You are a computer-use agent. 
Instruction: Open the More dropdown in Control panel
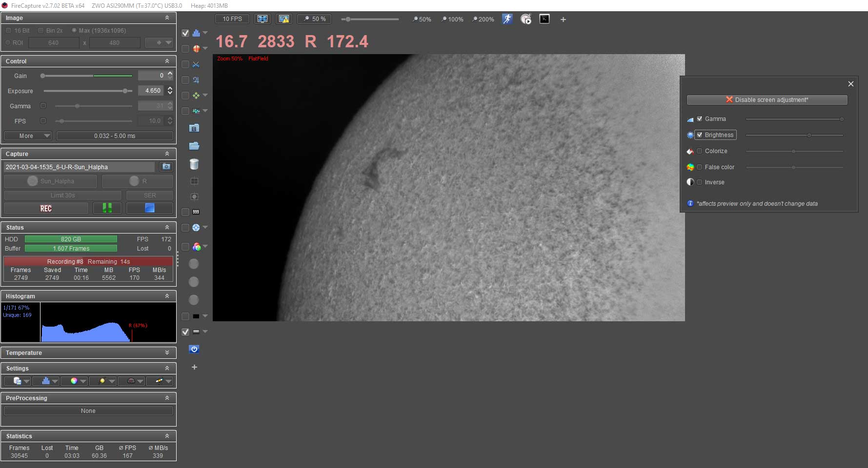tap(28, 136)
